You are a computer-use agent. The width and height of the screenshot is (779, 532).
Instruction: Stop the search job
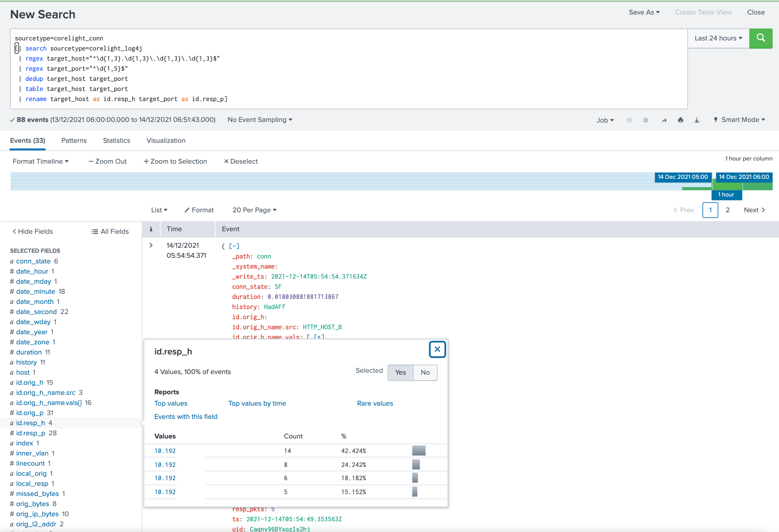tap(646, 120)
